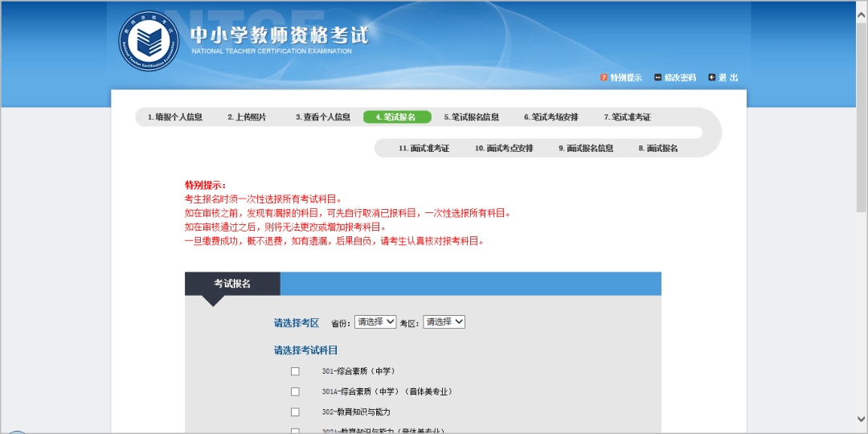Open step 3 查看个人信息

(x=322, y=117)
